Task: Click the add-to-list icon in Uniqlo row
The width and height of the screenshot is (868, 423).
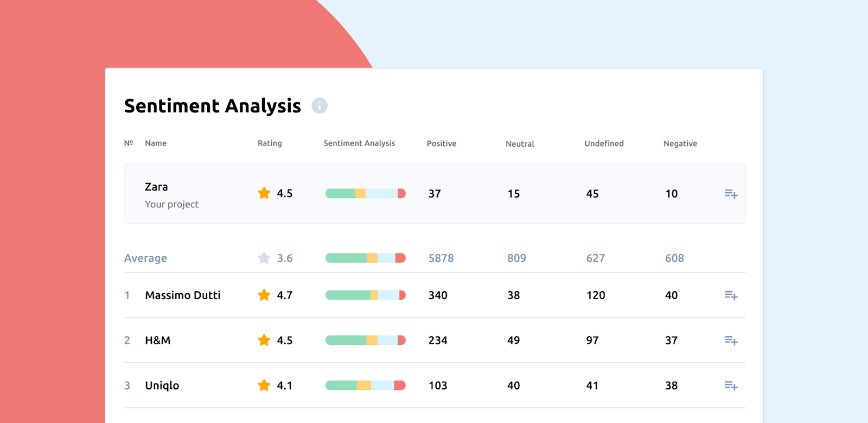Action: coord(731,386)
